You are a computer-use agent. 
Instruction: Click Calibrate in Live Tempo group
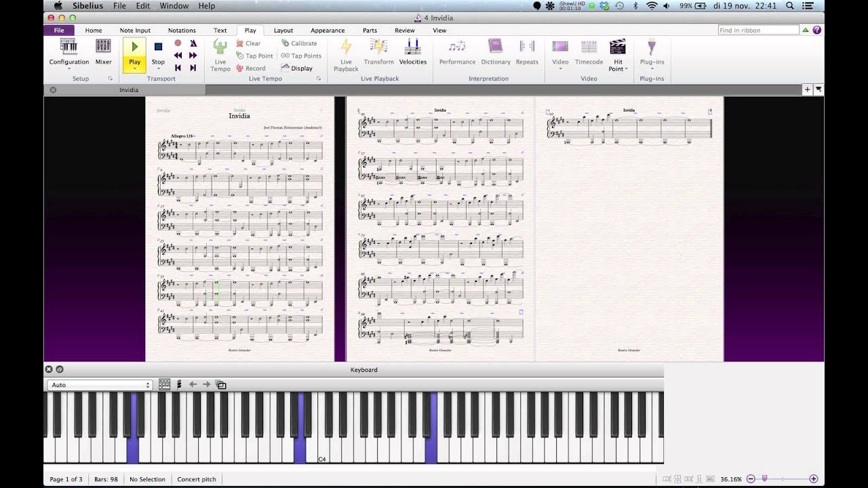pyautogui.click(x=299, y=43)
